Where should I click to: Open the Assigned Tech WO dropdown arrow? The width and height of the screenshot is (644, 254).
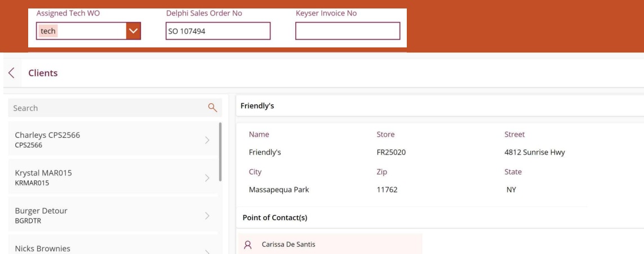[134, 31]
